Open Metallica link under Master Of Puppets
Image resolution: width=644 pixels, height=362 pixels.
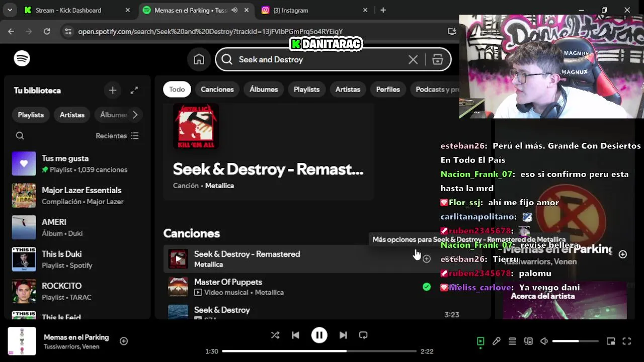point(269,292)
